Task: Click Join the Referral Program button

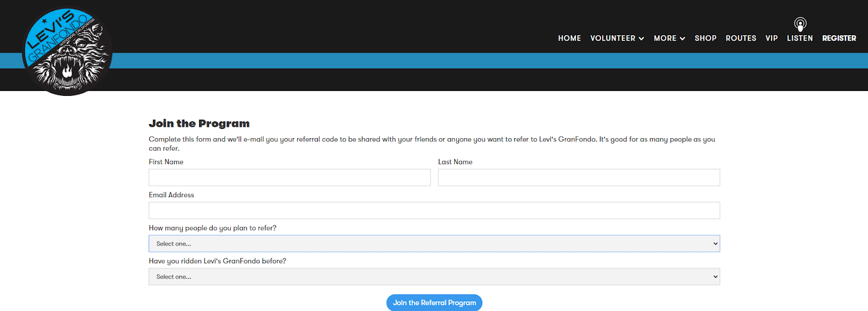Action: [x=435, y=303]
